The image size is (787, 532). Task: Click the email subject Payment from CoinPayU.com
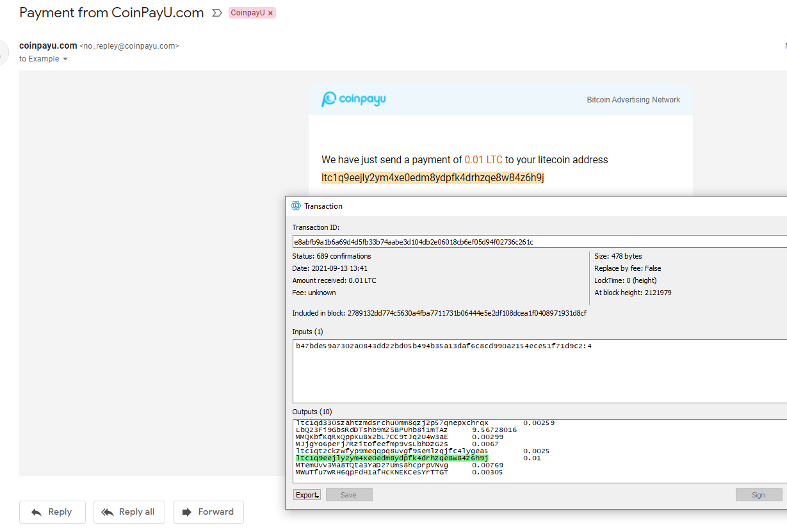pos(111,12)
